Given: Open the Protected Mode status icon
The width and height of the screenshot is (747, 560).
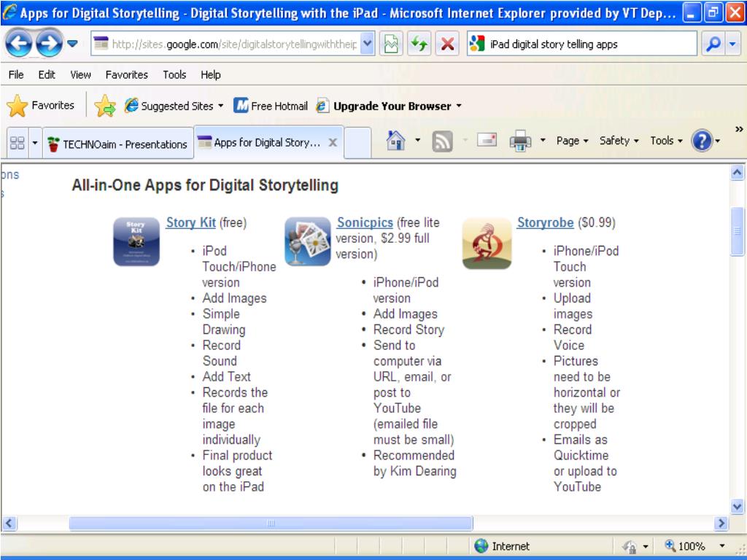Looking at the screenshot, I should click(x=630, y=546).
